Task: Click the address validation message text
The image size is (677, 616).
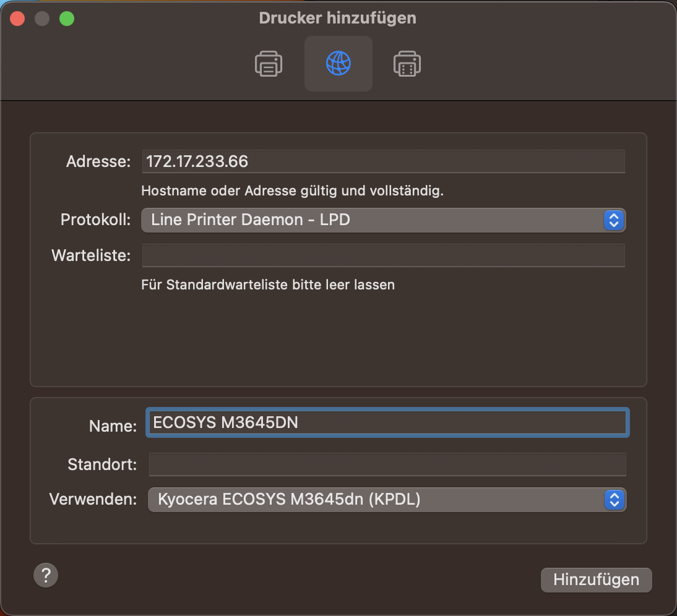Action: pos(292,191)
